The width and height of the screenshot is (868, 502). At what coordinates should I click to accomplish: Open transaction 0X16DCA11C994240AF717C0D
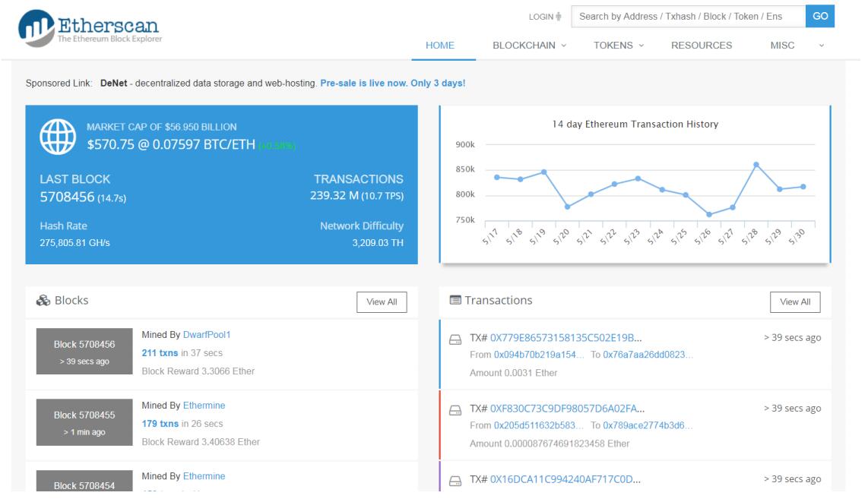coord(565,479)
